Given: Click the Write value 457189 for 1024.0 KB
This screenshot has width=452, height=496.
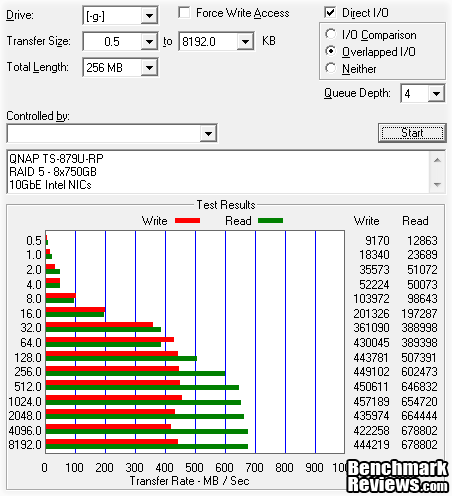Looking at the screenshot, I should [371, 401].
